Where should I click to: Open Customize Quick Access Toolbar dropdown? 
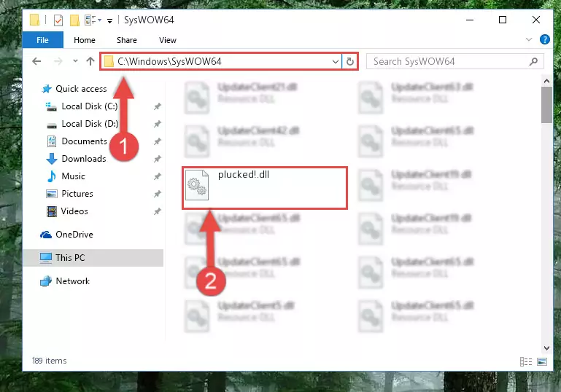[x=110, y=20]
